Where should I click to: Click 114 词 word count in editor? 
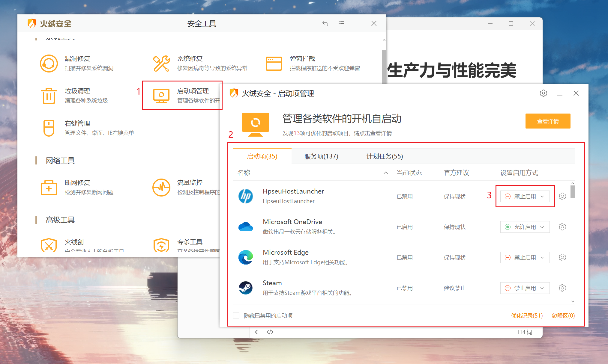point(524,332)
